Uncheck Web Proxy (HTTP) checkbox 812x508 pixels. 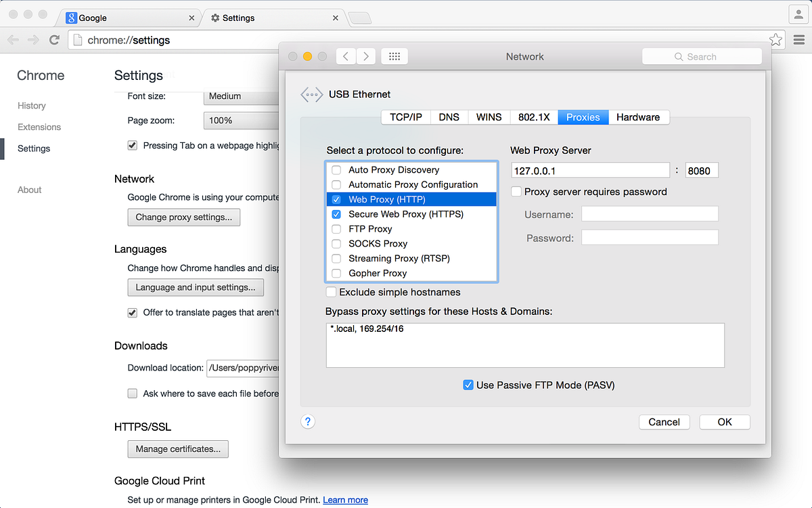(336, 200)
